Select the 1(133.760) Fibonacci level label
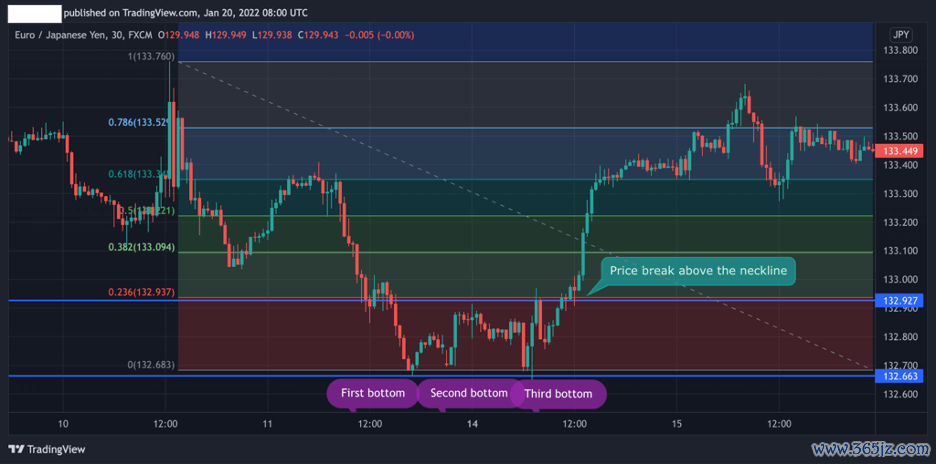Image resolution: width=936 pixels, height=464 pixels. [151, 57]
